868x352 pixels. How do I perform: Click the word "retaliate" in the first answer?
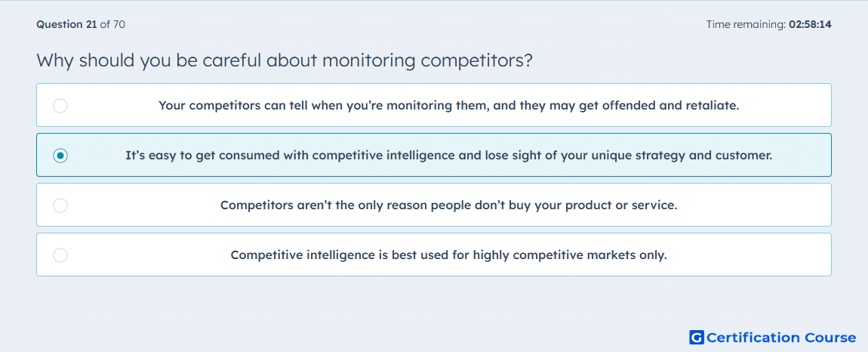(x=711, y=105)
